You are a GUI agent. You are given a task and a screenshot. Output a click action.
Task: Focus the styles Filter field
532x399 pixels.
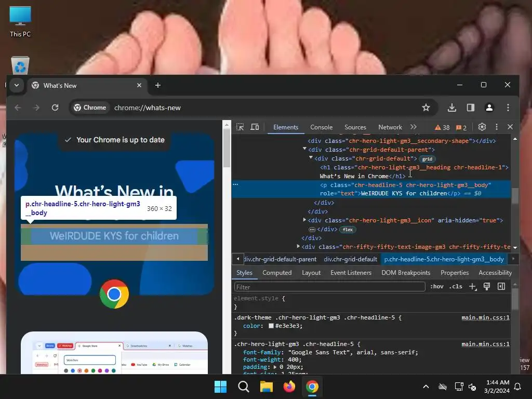(329, 287)
